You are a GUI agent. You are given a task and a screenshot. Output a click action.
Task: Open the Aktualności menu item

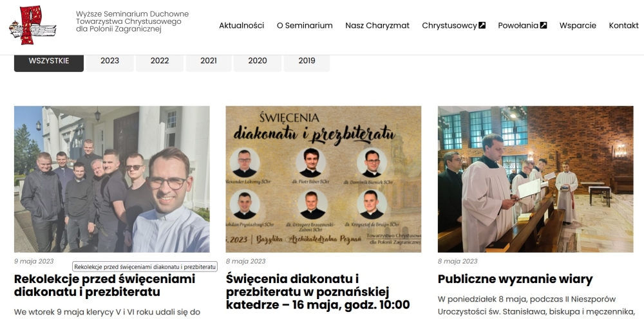[241, 26]
